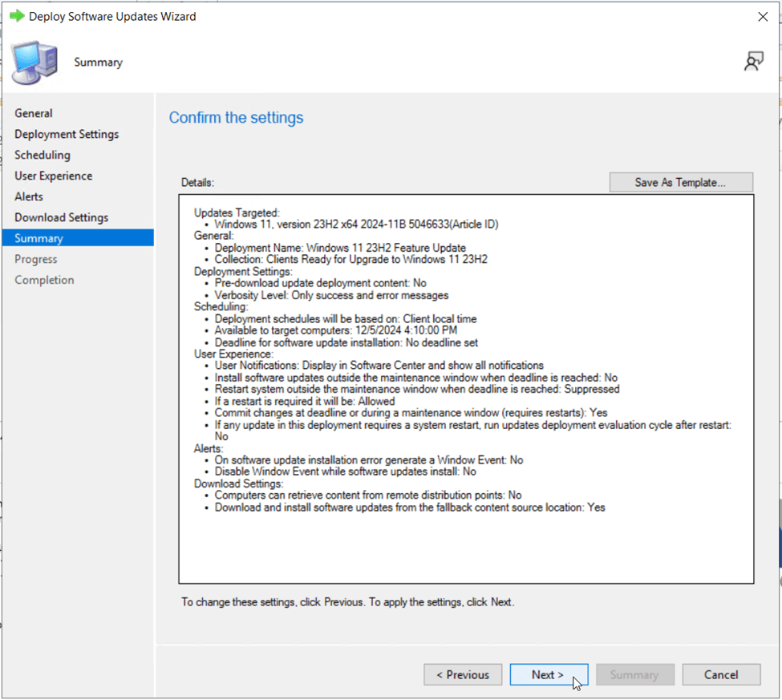Screen dimensions: 782x700
Task: Select the highlighted Summary sidebar step
Action: [38, 238]
